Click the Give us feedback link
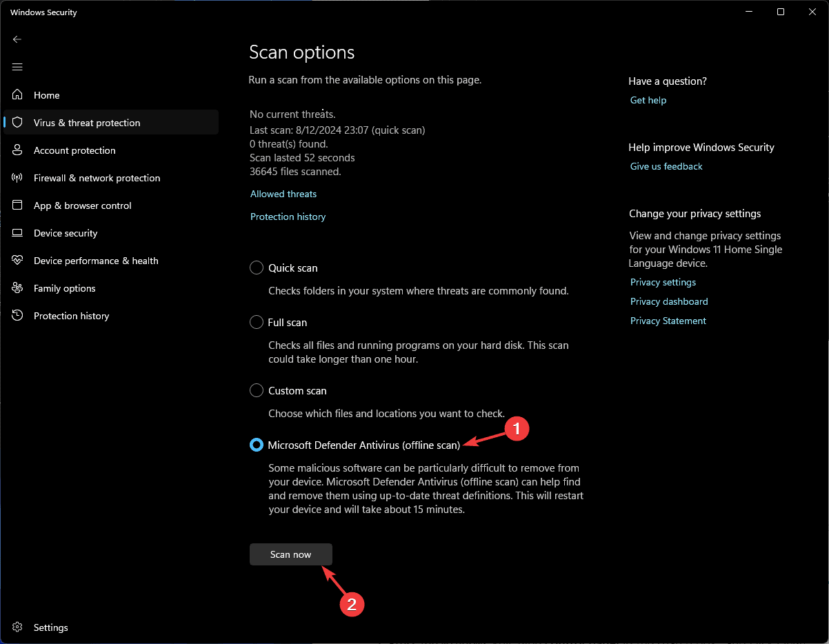 666,166
